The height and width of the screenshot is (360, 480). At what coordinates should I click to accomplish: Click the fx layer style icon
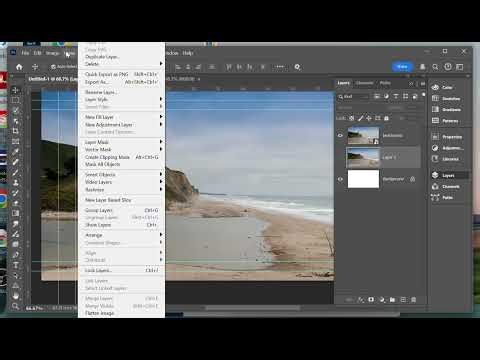point(361,300)
